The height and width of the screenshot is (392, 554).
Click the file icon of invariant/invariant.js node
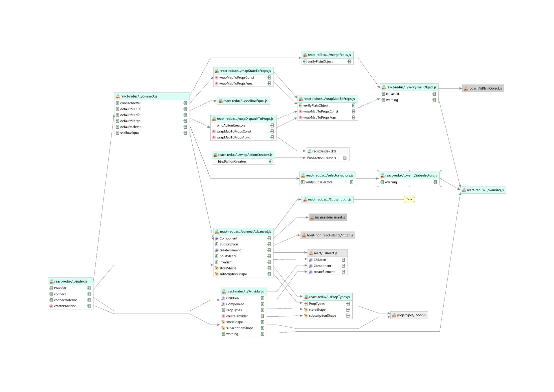click(312, 218)
